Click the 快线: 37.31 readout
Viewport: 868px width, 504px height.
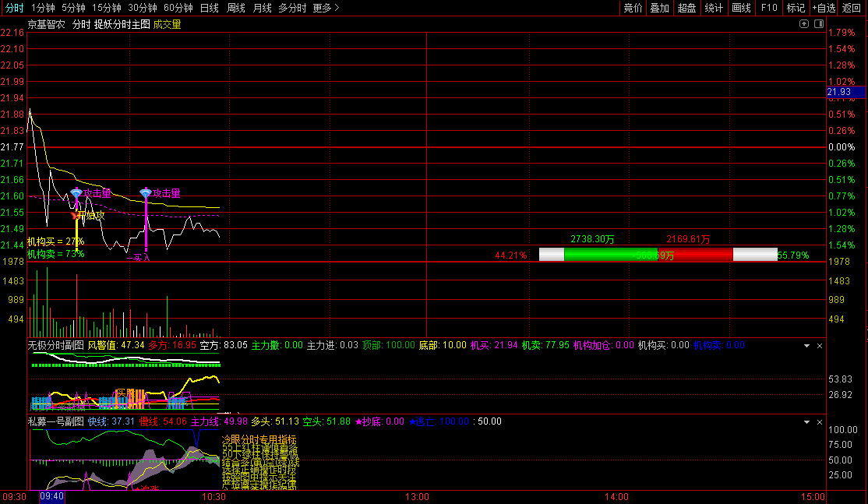111,421
